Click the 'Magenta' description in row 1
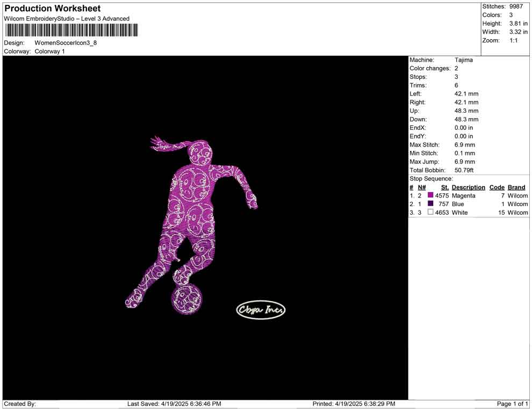 coord(463,195)
